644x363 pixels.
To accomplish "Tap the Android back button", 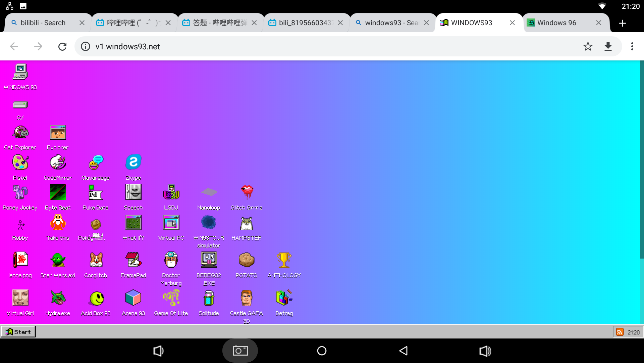I will point(404,351).
